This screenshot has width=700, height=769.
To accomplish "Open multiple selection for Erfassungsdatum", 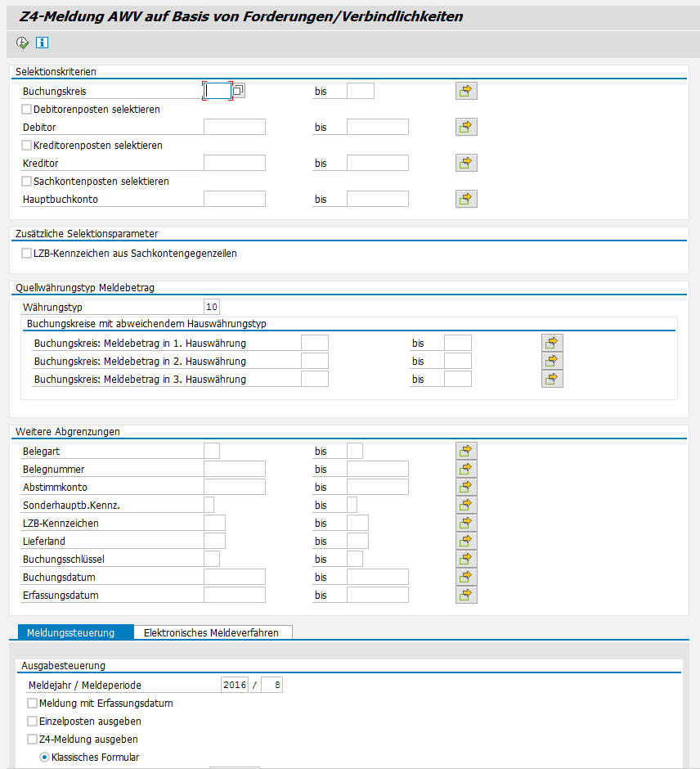I will click(x=466, y=595).
